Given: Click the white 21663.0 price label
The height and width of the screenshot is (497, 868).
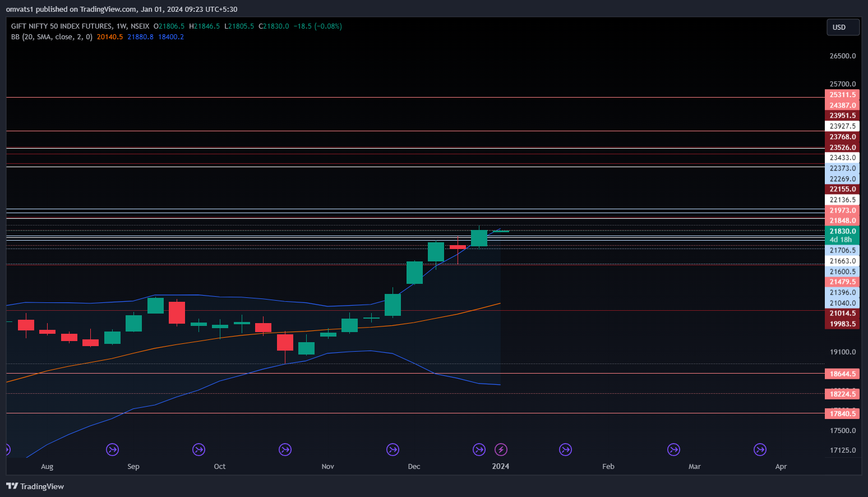Looking at the screenshot, I should [x=842, y=261].
